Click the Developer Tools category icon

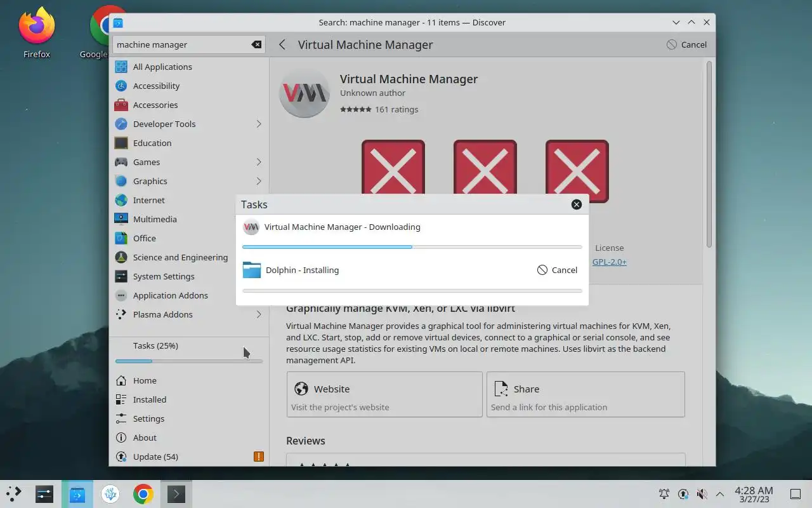point(121,124)
